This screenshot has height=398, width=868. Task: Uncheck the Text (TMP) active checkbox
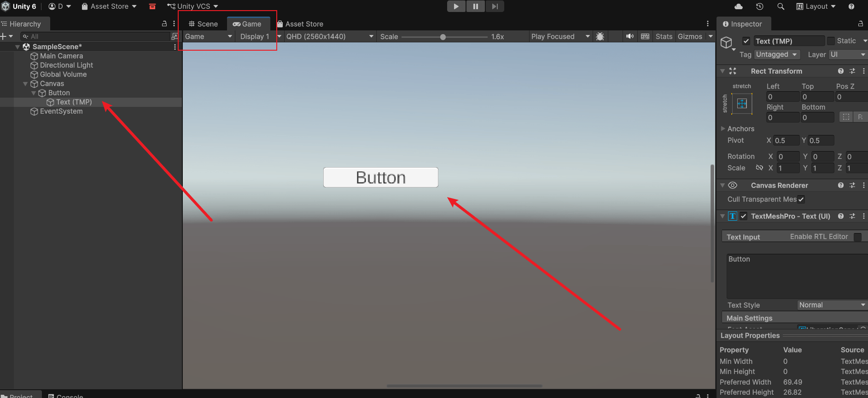(x=746, y=41)
